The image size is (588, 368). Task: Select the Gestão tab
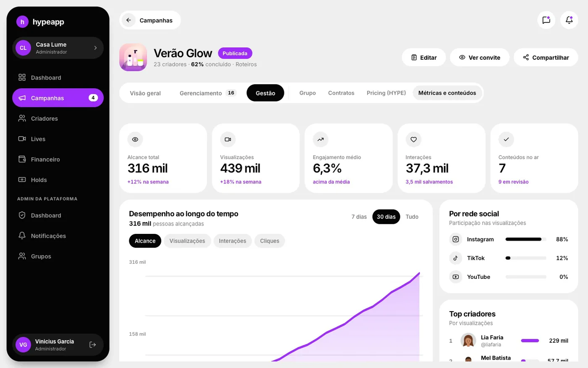point(265,93)
